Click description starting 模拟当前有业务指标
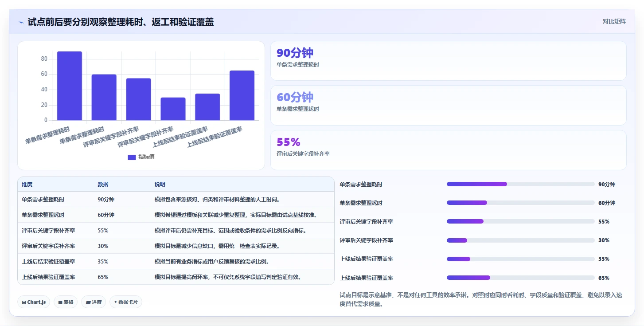The height and width of the screenshot is (326, 644). coord(212,261)
